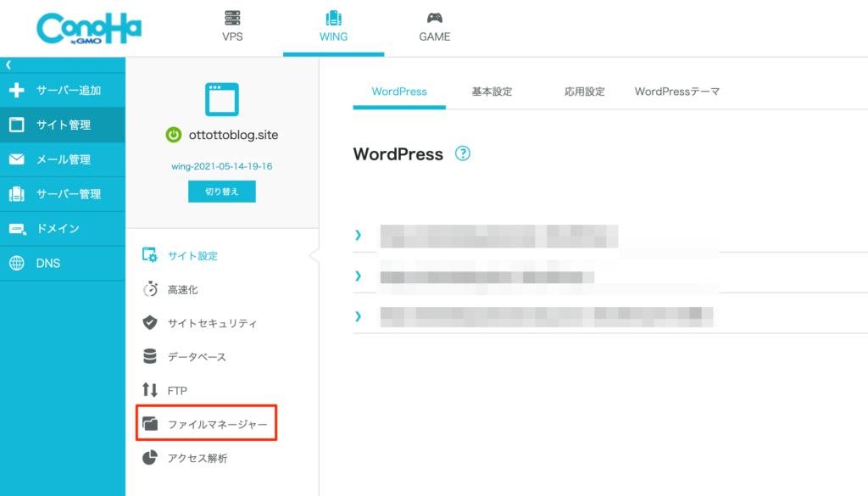
Task: Expand the second WordPress site row
Action: 359,276
